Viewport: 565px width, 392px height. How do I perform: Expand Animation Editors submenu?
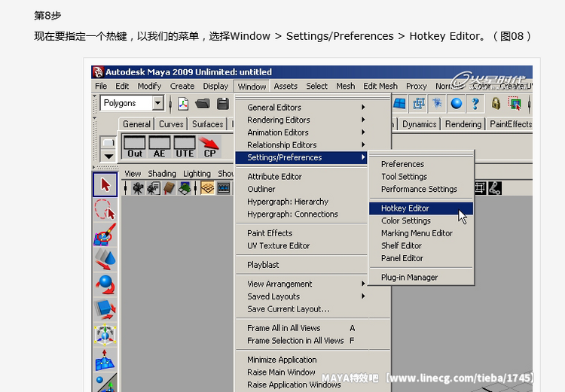[x=305, y=132]
